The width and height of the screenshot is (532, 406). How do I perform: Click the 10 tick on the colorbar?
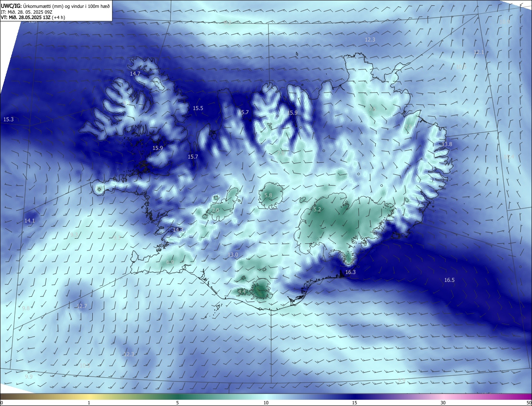(x=266, y=403)
